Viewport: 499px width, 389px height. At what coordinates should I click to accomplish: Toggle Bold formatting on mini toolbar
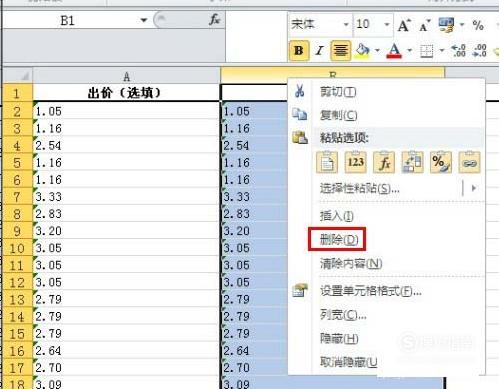pyautogui.click(x=299, y=51)
